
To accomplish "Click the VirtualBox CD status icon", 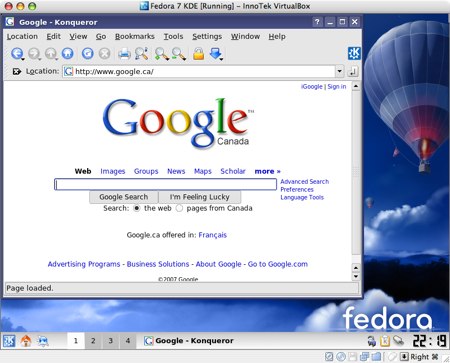I will click(340, 357).
